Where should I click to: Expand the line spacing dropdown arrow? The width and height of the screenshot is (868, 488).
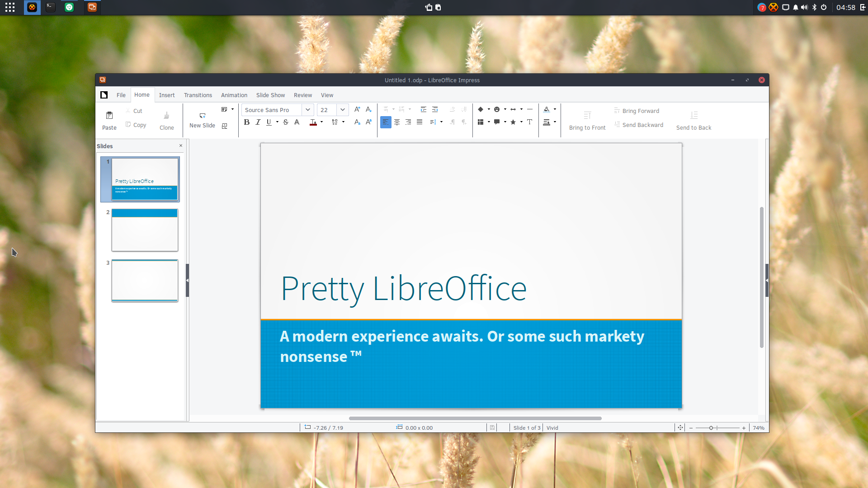click(441, 122)
